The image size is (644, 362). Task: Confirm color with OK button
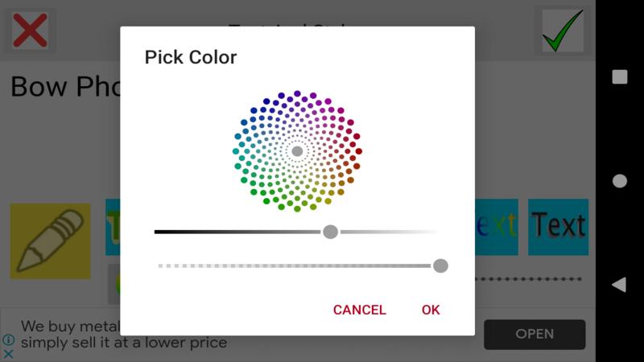431,310
